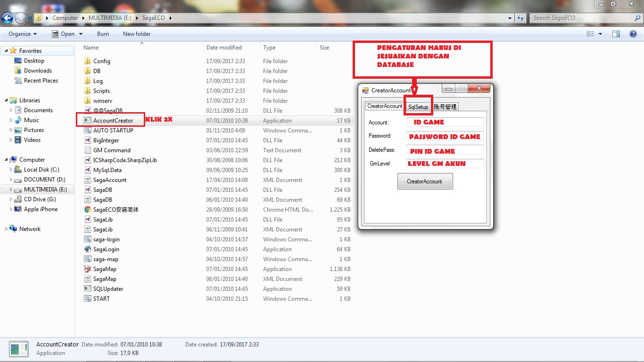Open the Organize dropdown menu
The width and height of the screenshot is (644, 362).
(x=22, y=33)
